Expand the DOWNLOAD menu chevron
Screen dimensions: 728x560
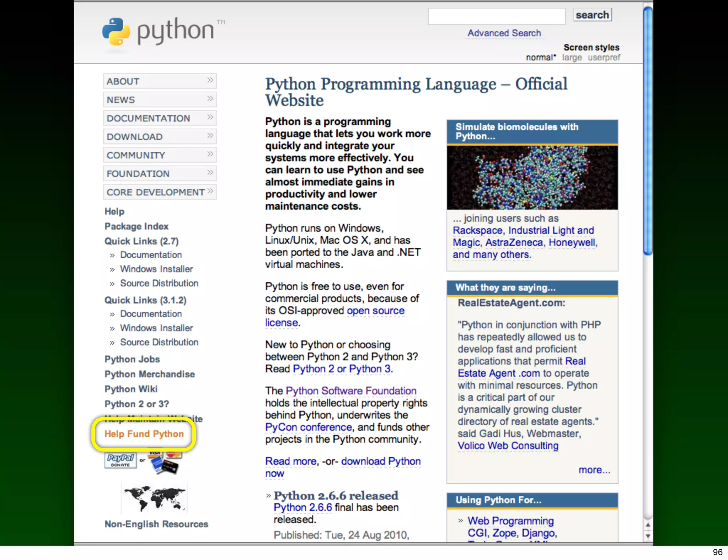(210, 136)
